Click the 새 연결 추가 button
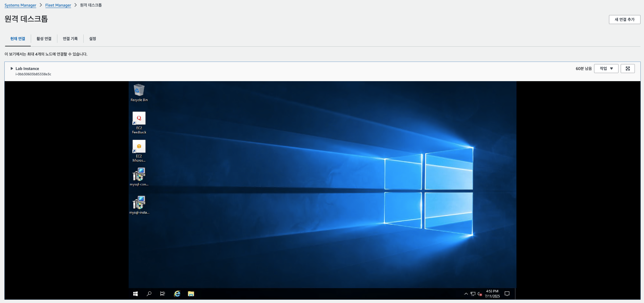The width and height of the screenshot is (644, 303). pos(624,20)
